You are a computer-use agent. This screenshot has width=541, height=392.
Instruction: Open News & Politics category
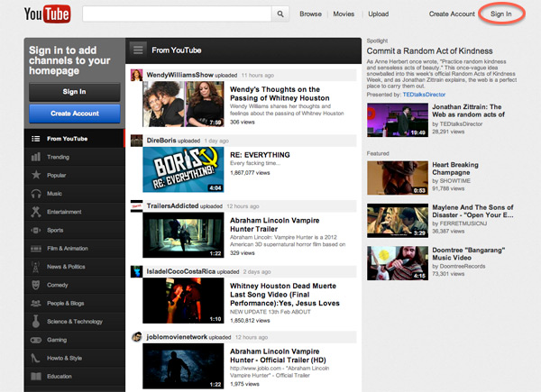click(x=74, y=267)
